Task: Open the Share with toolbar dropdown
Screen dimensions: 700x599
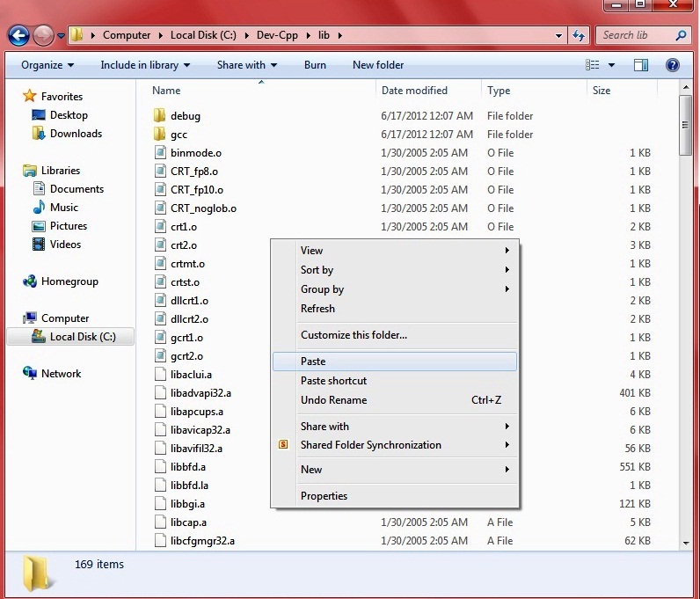Action: pos(247,65)
